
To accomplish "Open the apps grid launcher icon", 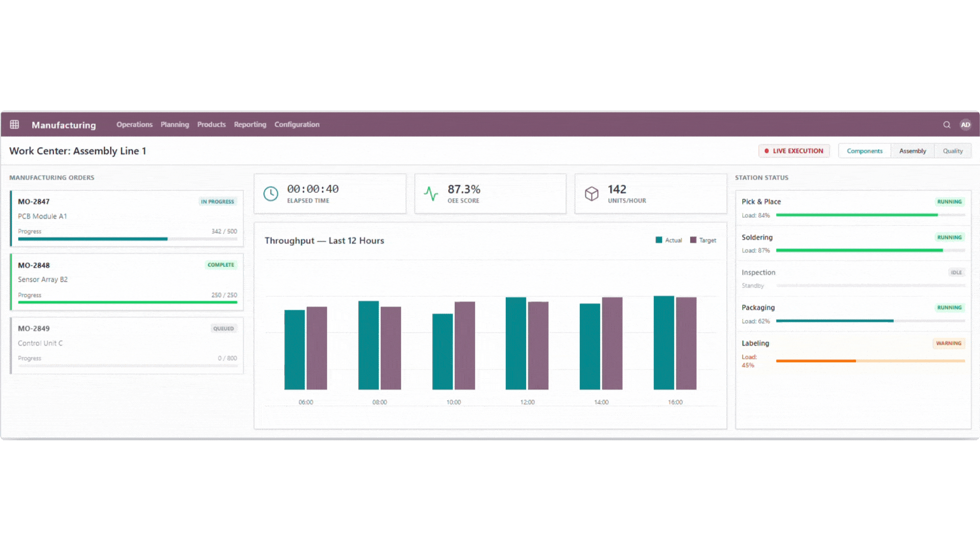I will [x=14, y=124].
